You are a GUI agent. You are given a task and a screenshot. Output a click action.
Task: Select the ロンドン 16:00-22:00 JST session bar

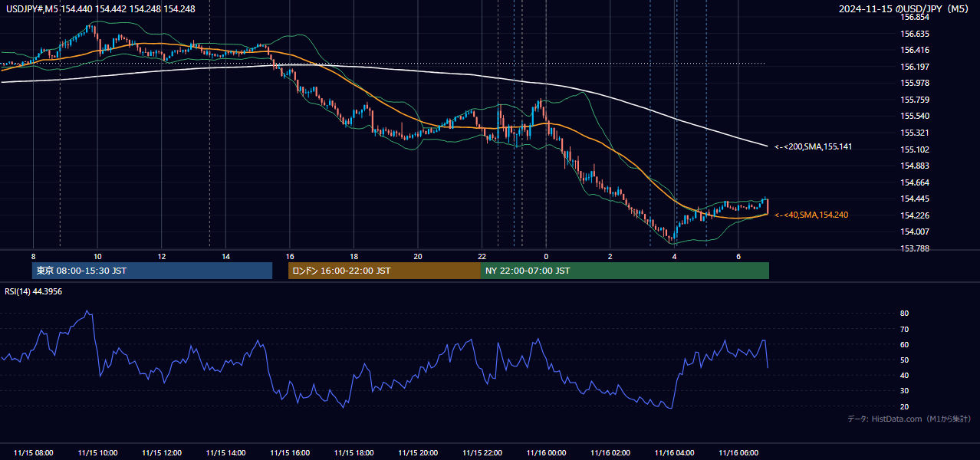[x=384, y=271]
